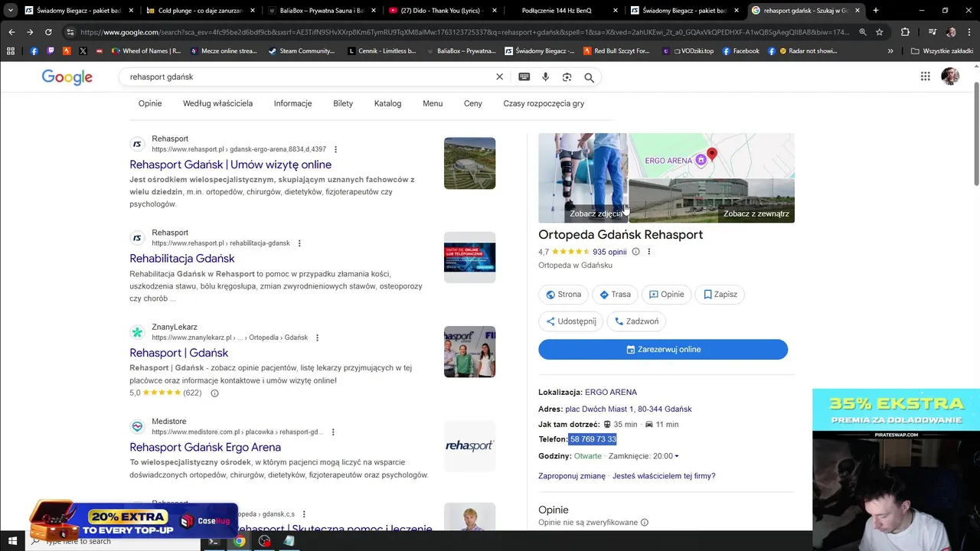
Task: Click the terminal icon in Windows taskbar
Action: (214, 541)
